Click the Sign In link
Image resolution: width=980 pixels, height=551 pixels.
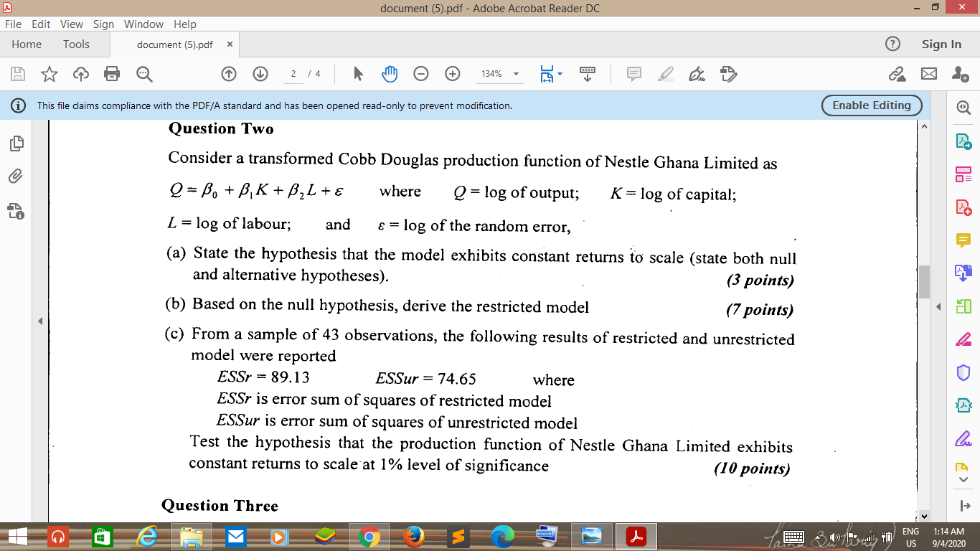click(x=941, y=44)
